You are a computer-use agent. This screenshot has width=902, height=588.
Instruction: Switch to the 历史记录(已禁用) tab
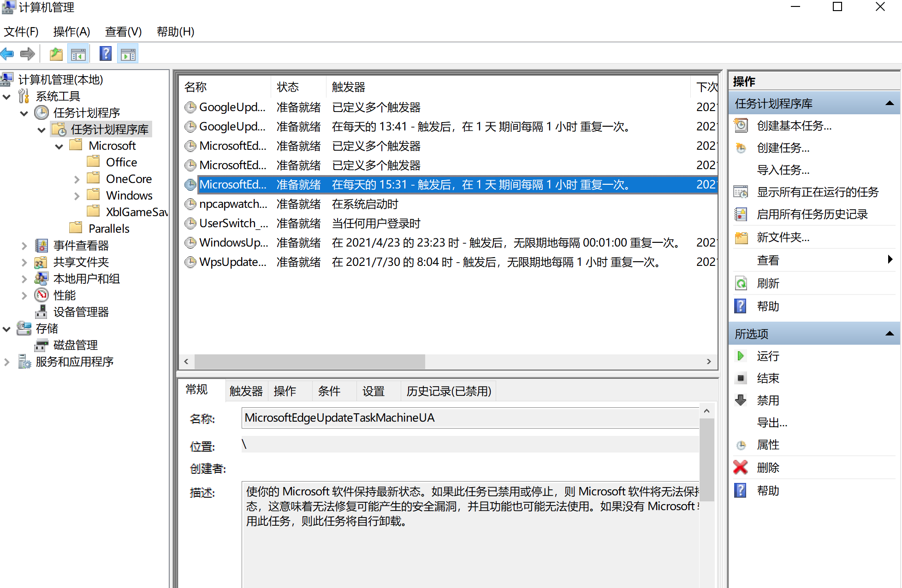coord(449,391)
